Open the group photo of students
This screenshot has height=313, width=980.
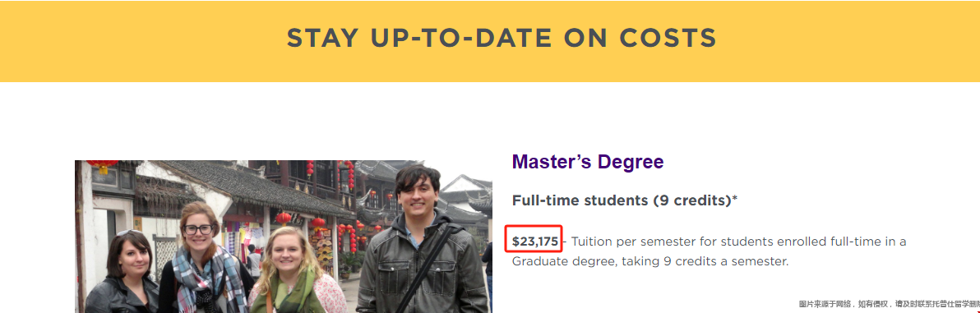[x=283, y=236]
